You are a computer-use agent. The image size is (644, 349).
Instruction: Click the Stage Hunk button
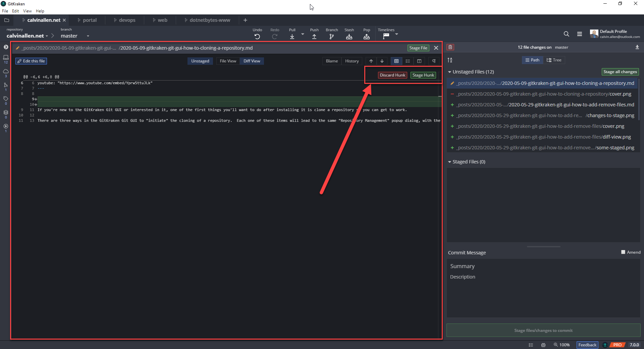pos(423,75)
